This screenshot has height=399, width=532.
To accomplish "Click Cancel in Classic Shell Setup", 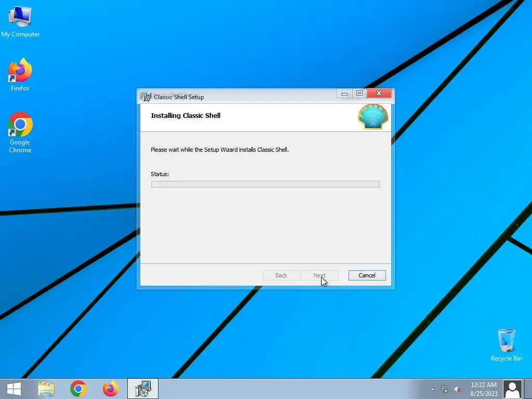I will tap(367, 275).
